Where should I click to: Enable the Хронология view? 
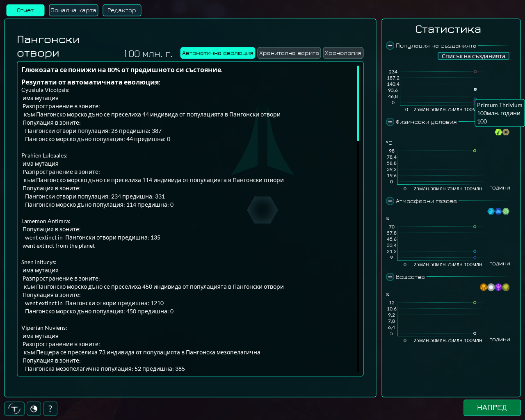click(343, 53)
